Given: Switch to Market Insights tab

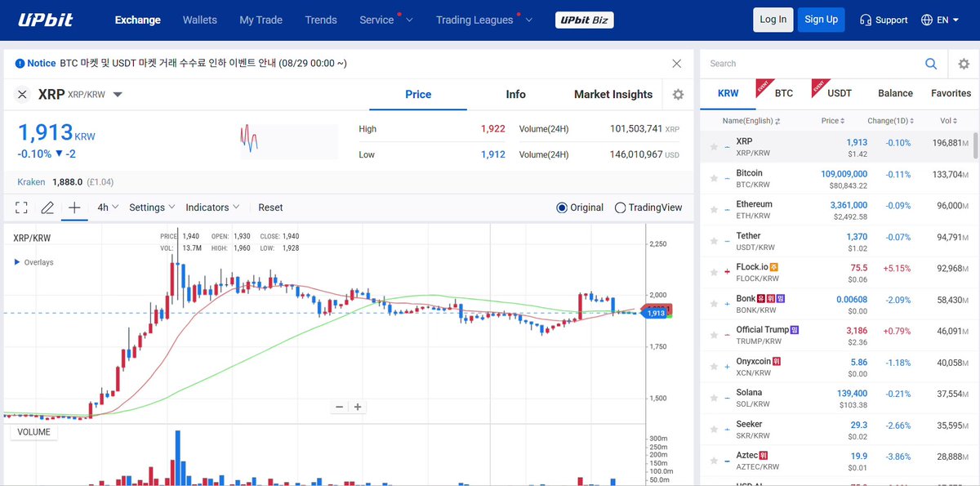Looking at the screenshot, I should click(613, 95).
